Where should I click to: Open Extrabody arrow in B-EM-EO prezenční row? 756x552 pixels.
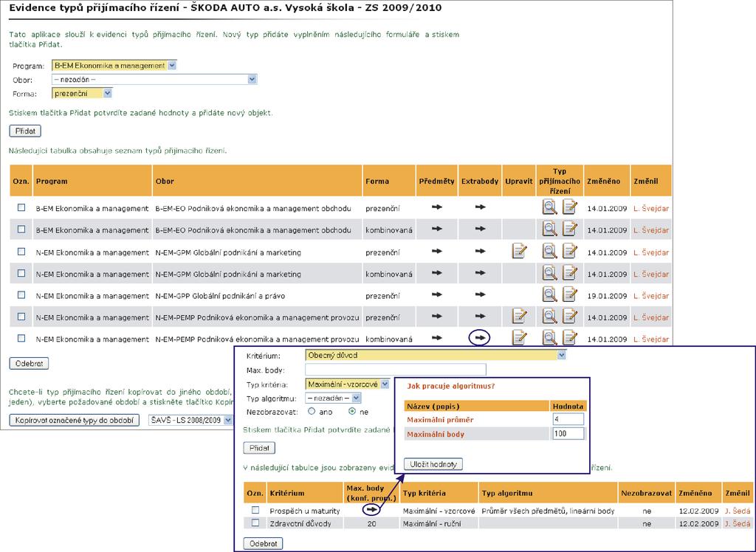pyautogui.click(x=480, y=207)
